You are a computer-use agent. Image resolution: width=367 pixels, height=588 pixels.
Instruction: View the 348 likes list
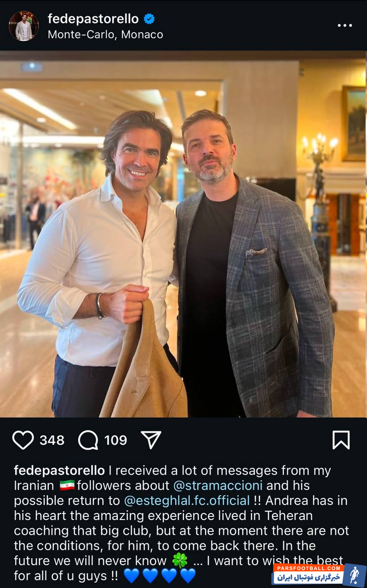(x=52, y=440)
